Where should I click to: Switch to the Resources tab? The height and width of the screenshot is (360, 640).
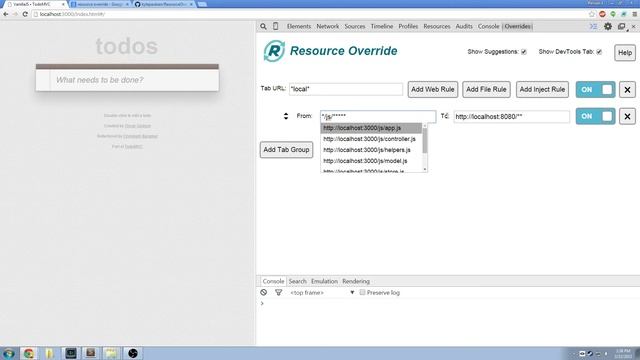[x=437, y=26]
